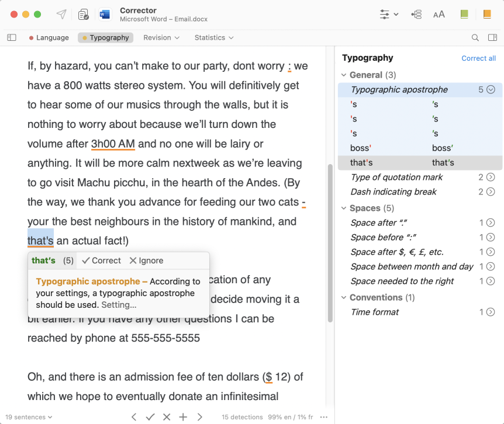Collapse the Spaces section

(x=344, y=208)
